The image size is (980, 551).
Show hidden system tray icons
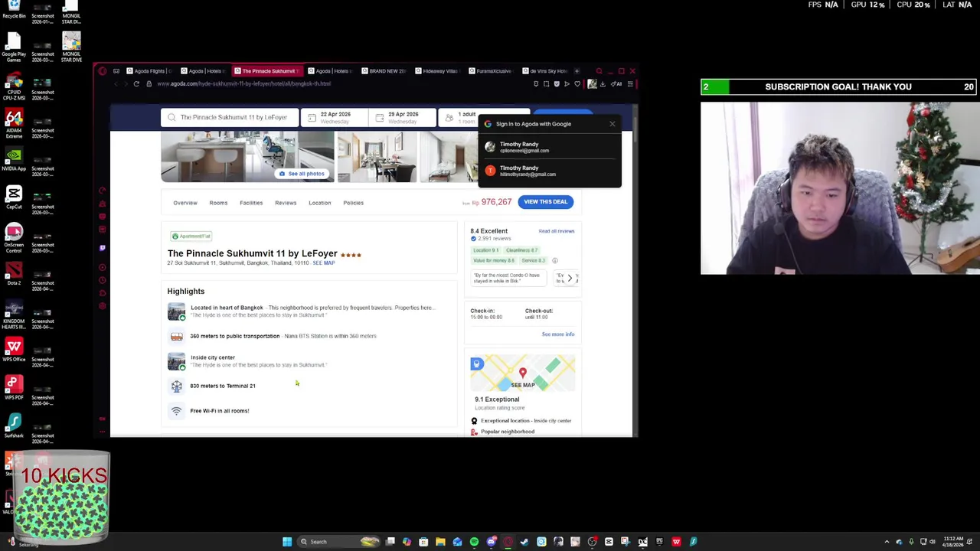(x=887, y=542)
